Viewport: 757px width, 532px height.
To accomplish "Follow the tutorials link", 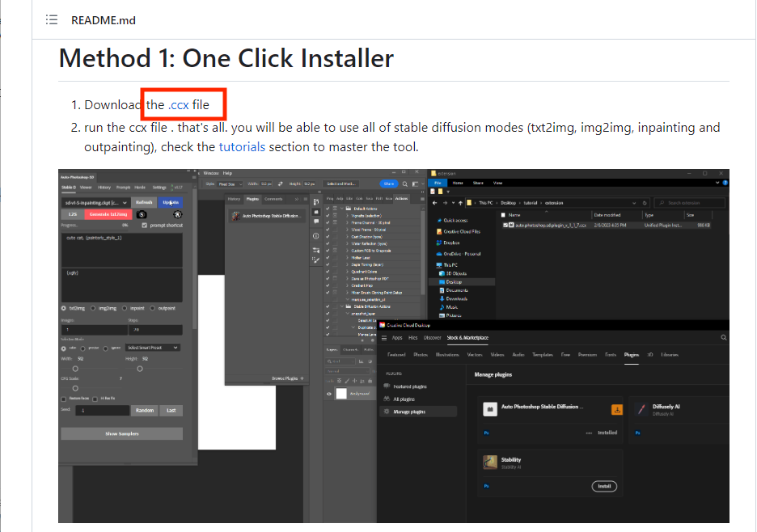I will click(242, 147).
